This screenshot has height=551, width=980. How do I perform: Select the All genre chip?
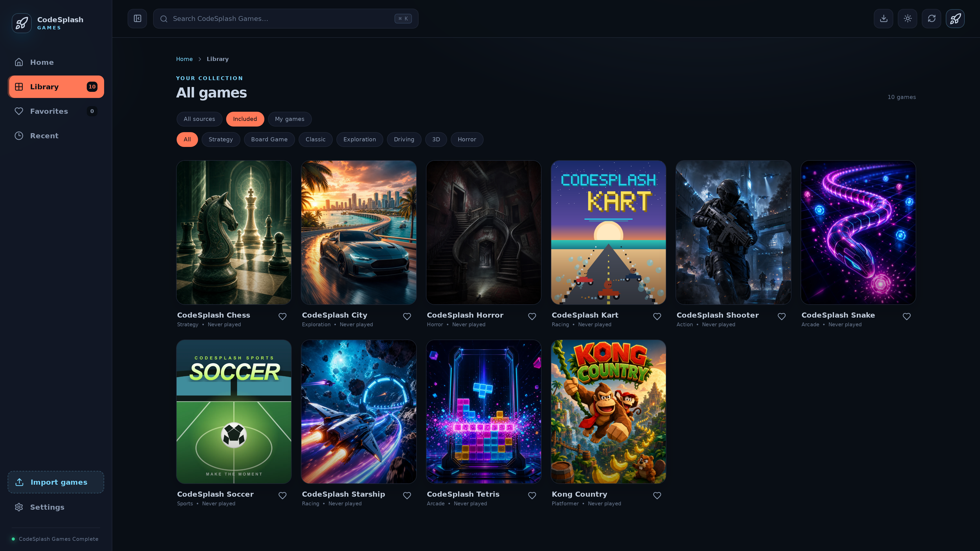pos(187,140)
